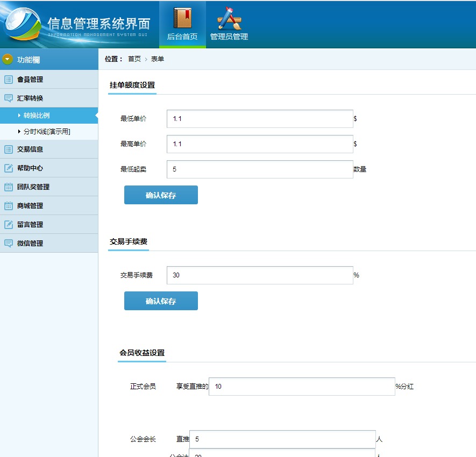
Task: Focus the 最高单价 input field
Action: pos(260,144)
